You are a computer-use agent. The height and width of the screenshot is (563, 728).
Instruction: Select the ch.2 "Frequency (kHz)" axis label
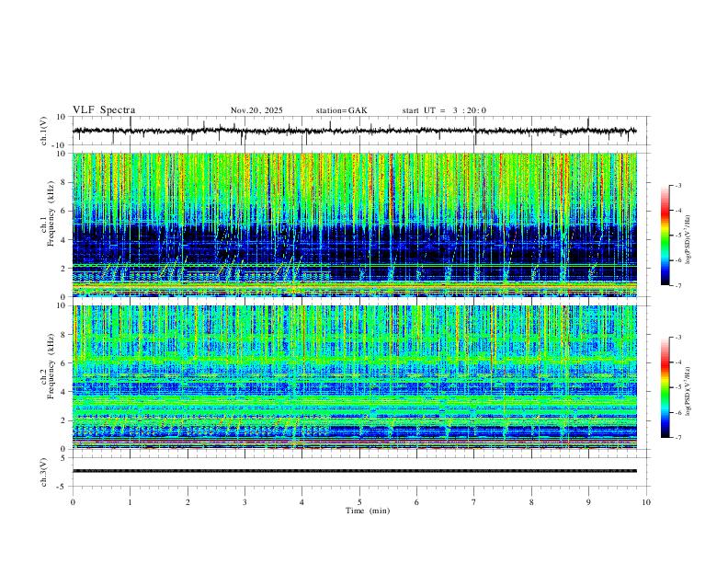pos(51,365)
